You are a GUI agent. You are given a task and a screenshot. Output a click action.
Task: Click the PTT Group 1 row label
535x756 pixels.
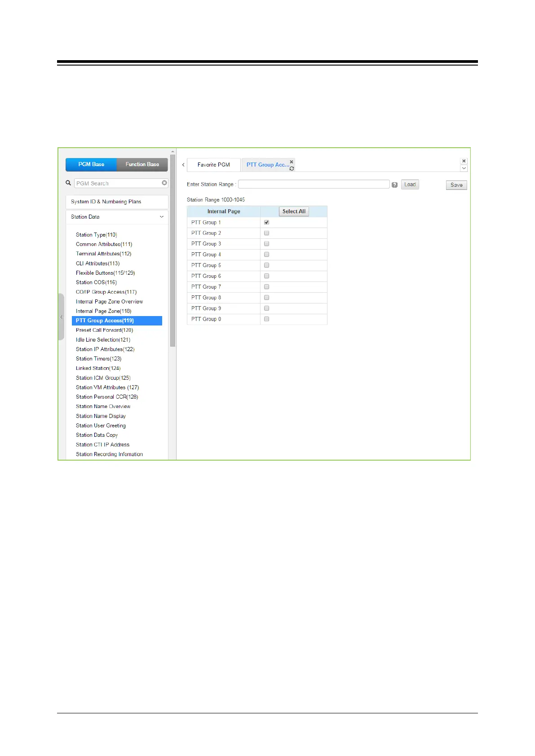point(206,223)
